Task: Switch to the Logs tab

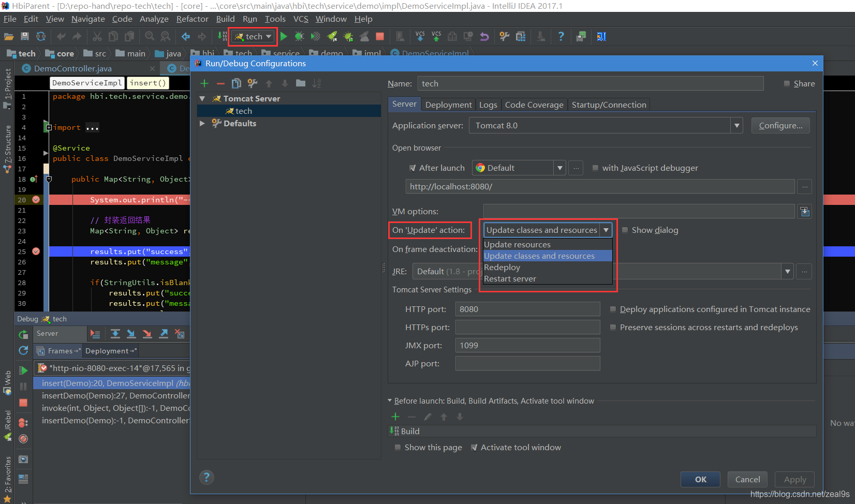Action: [488, 105]
